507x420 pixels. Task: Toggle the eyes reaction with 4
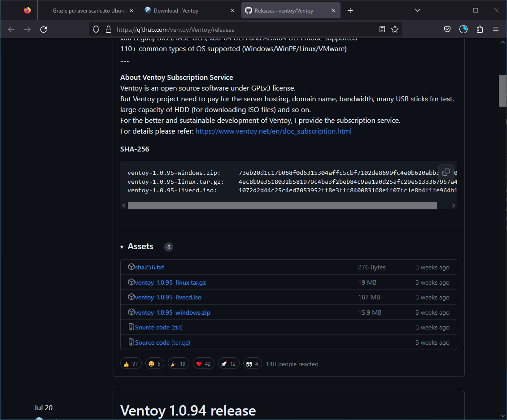252,364
